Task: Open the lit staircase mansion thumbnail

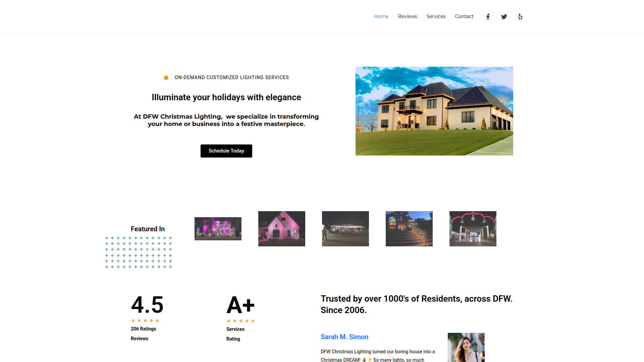Action: click(409, 229)
